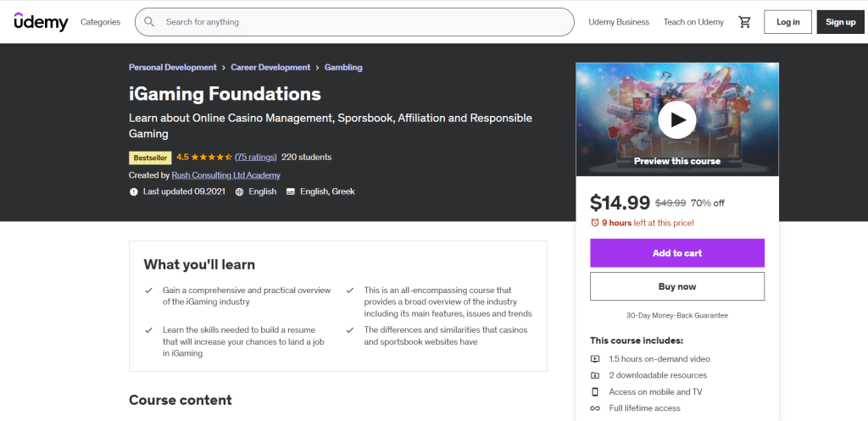
Task: Click the Buy now button
Action: [x=677, y=286]
